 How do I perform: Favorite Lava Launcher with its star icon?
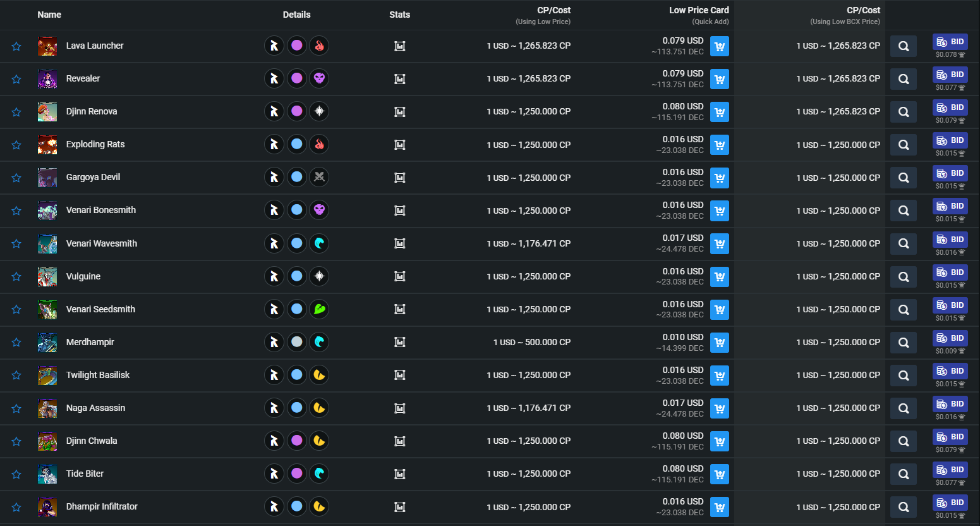(16, 46)
